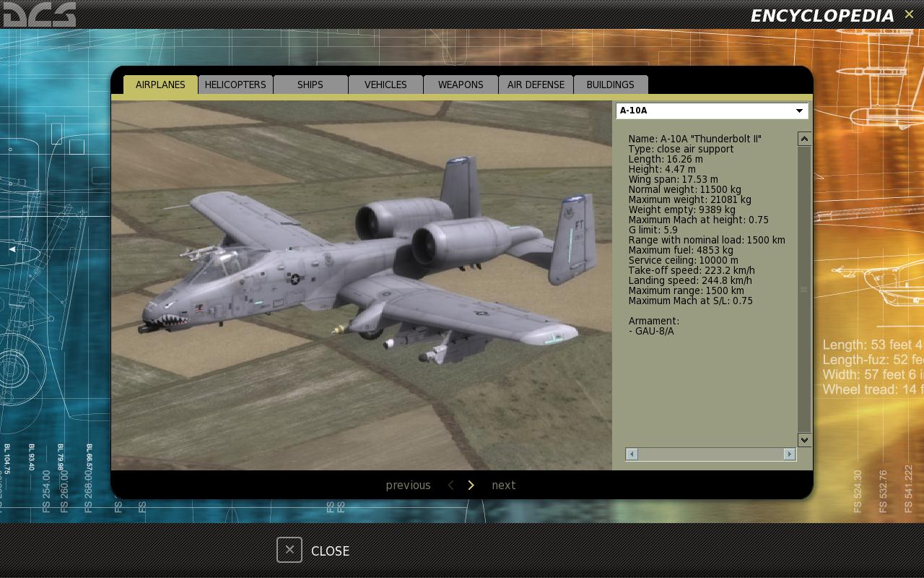Click the scroll down arrow of description
Screen dimensions: 924x578
[x=804, y=439]
